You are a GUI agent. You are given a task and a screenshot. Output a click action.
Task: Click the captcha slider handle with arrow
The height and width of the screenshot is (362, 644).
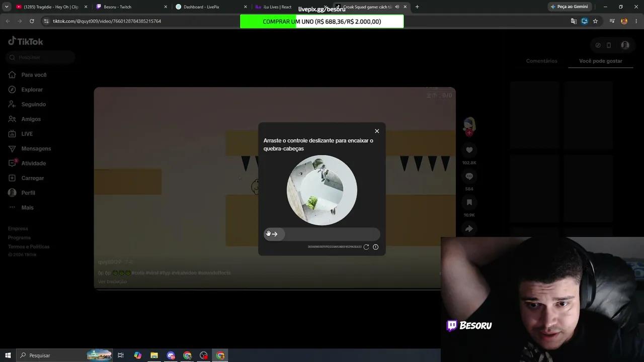pyautogui.click(x=274, y=234)
